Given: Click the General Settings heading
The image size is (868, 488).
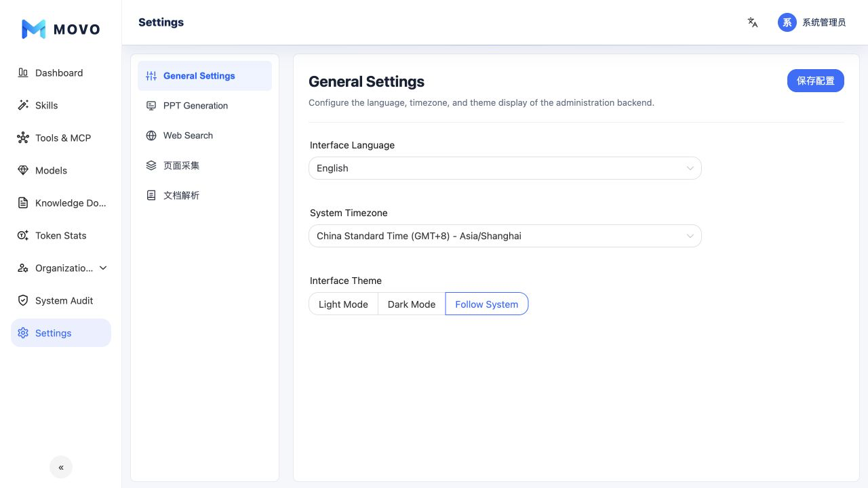Looking at the screenshot, I should tap(366, 81).
